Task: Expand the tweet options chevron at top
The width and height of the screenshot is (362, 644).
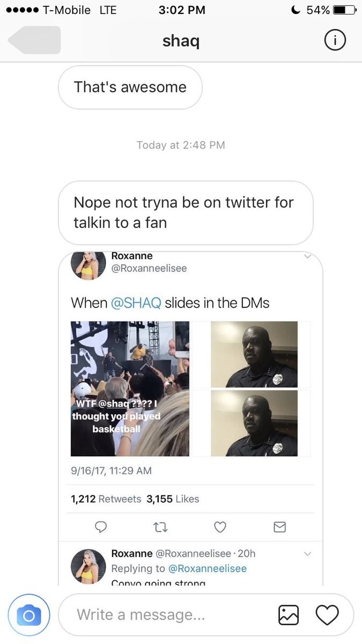Action: [x=307, y=257]
